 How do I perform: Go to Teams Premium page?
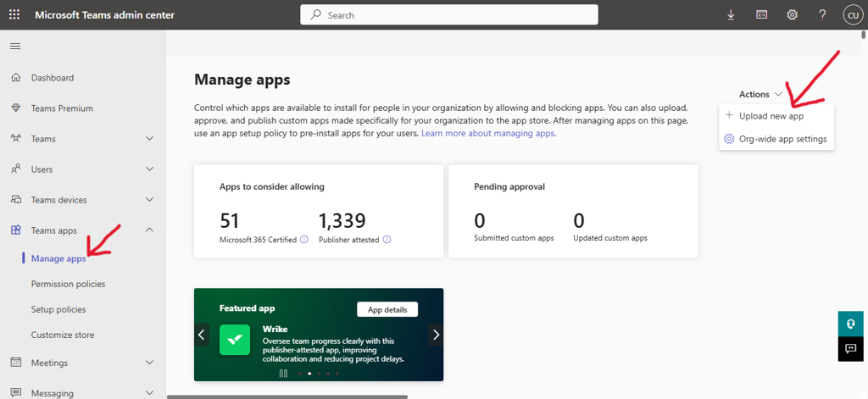click(62, 108)
